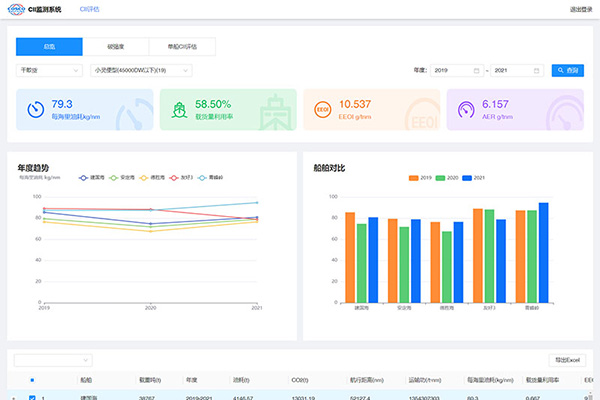Click the tallest blue bar in ship comparison
Viewport: 600px width, 400px height.
tap(543, 253)
